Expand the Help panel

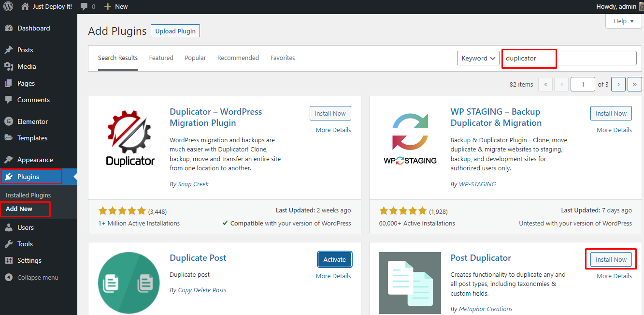coord(624,21)
